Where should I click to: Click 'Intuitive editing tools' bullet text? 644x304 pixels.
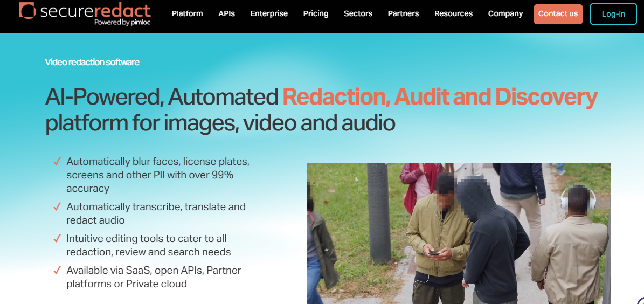click(149, 245)
